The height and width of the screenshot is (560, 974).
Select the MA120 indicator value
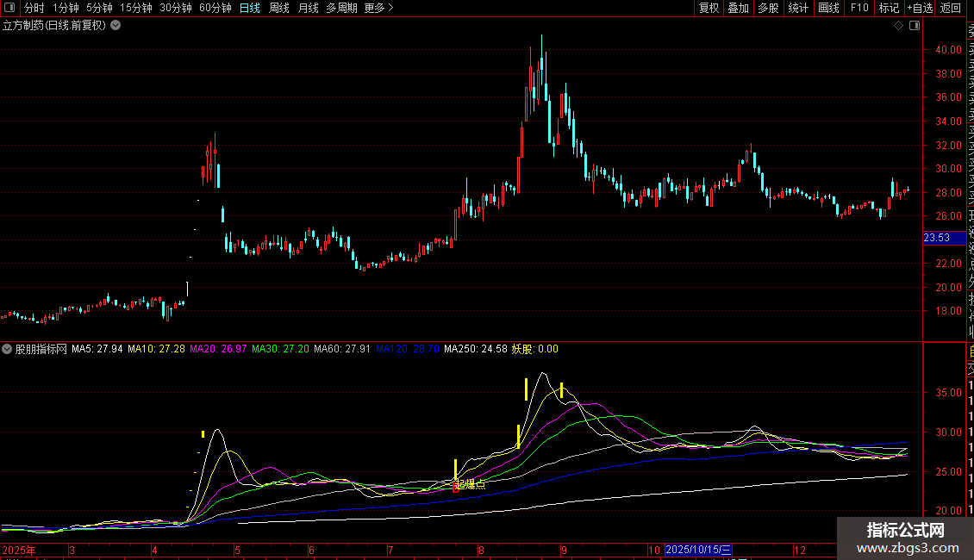[408, 349]
